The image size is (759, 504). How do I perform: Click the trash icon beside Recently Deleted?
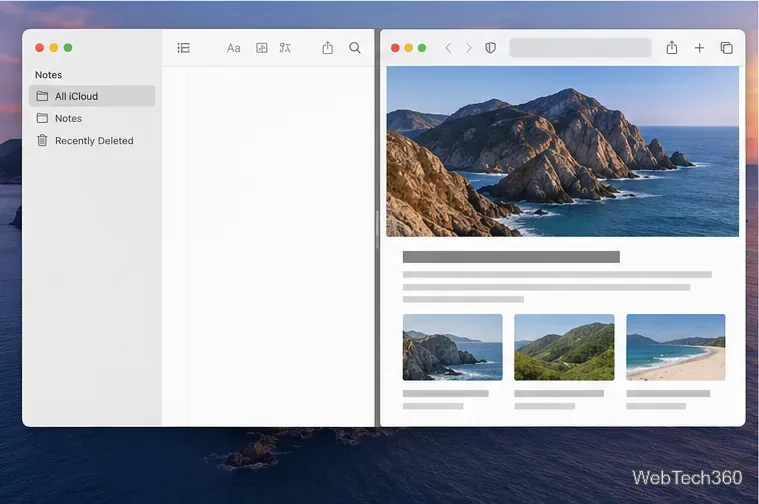[x=42, y=140]
